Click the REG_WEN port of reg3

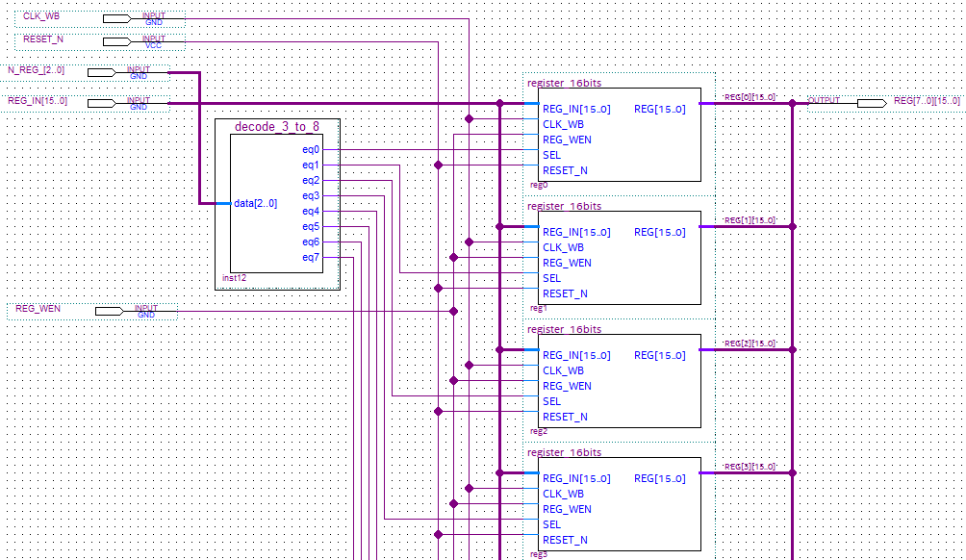tap(567, 509)
